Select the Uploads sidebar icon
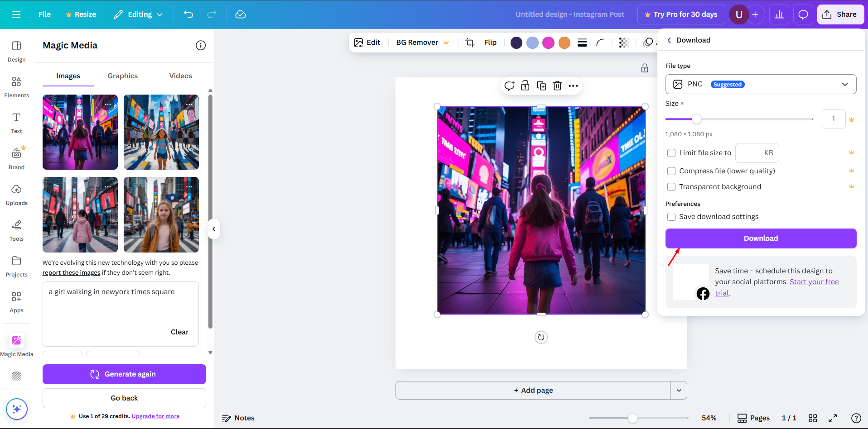 16,195
